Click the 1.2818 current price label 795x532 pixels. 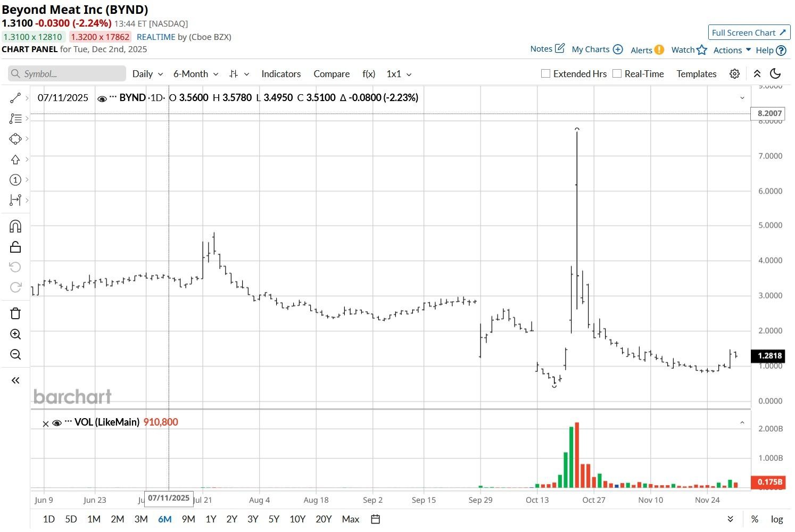tap(767, 356)
